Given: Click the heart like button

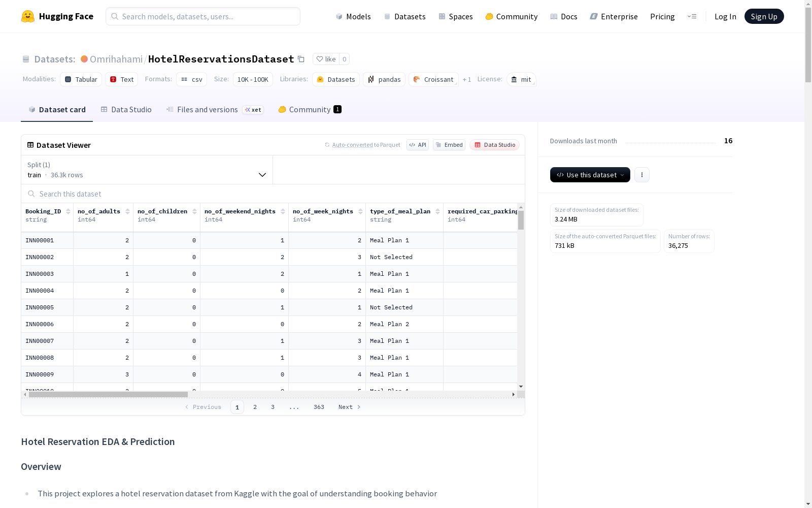Looking at the screenshot, I should 326,59.
